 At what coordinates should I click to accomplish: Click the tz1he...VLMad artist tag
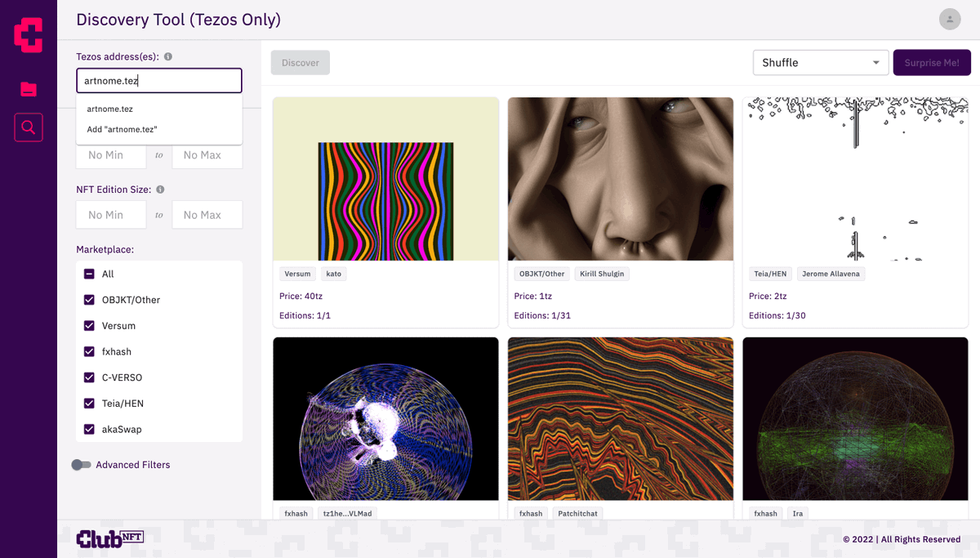(x=348, y=514)
